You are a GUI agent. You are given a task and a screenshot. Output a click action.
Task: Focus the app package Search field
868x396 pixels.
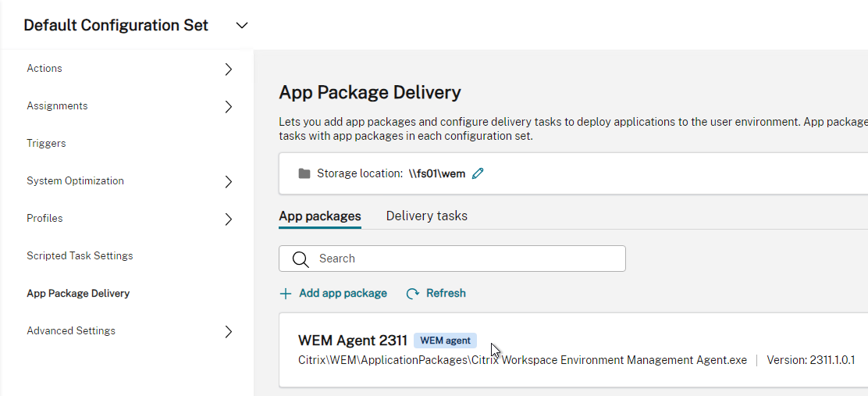(452, 259)
